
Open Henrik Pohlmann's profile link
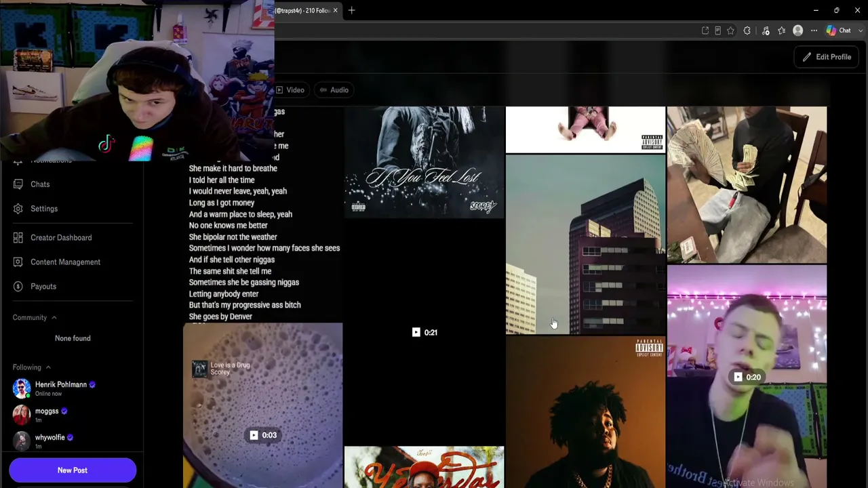tap(61, 385)
